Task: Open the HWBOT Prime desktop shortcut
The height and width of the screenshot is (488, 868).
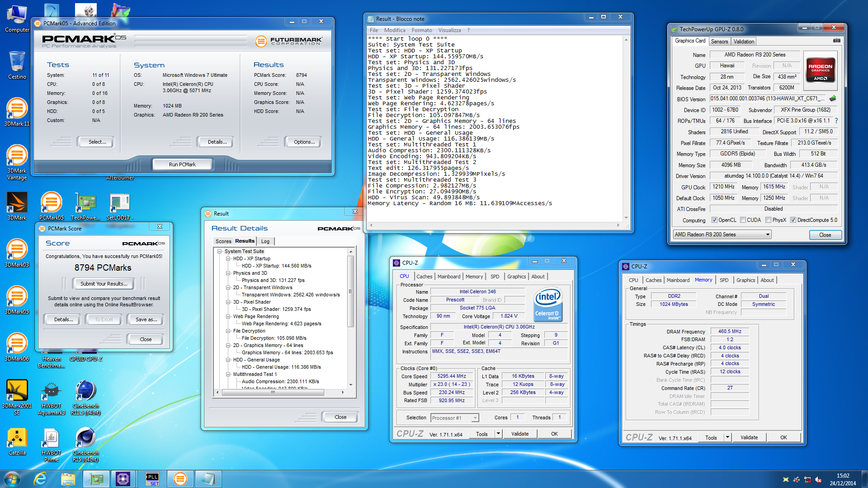Action: (x=51, y=445)
